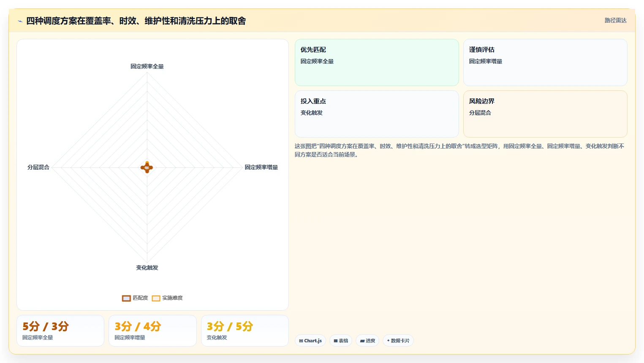
Task: Click the 进度 tag chip
Action: (367, 341)
